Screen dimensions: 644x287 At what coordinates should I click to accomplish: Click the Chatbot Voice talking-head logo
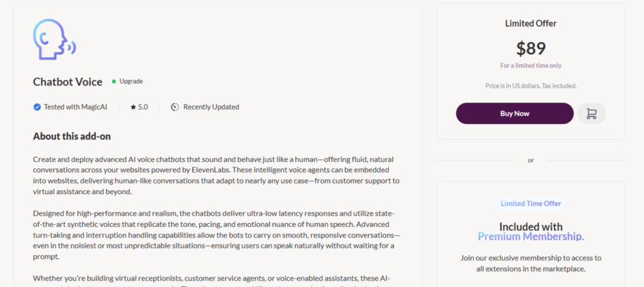(54, 40)
